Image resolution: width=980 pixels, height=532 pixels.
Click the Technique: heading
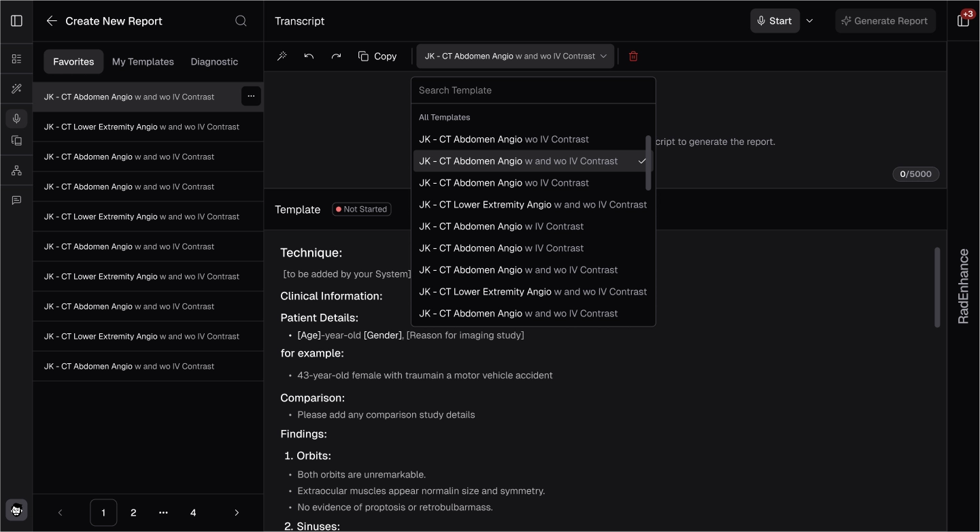(311, 253)
